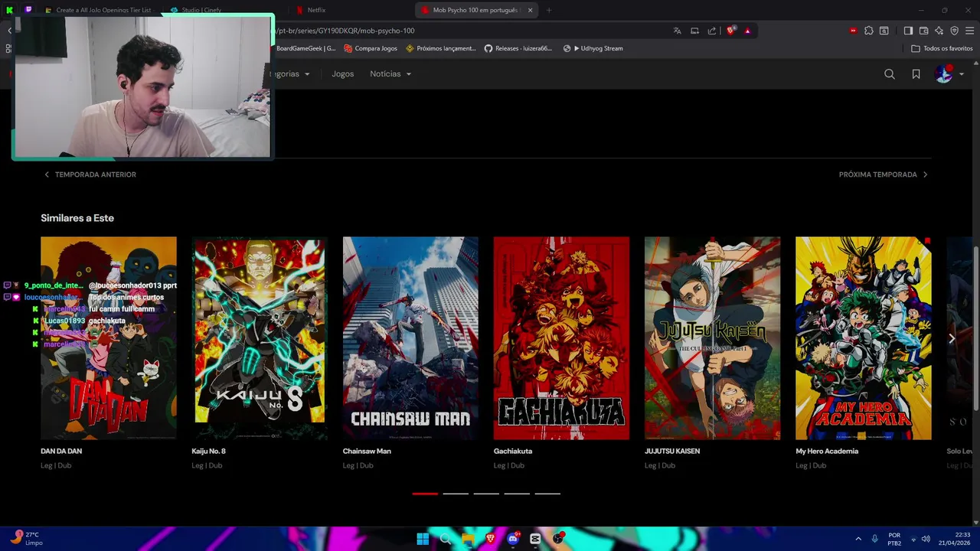
Task: Open the taskbar volume control
Action: point(926,539)
